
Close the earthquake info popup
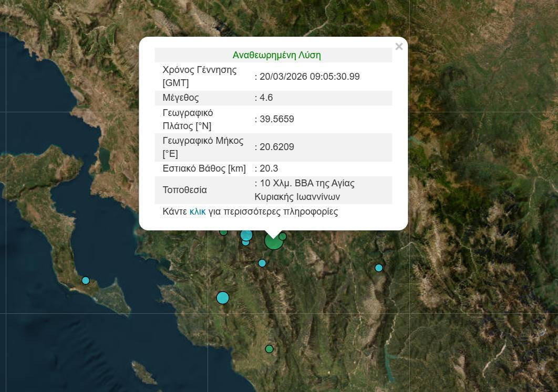click(x=399, y=47)
